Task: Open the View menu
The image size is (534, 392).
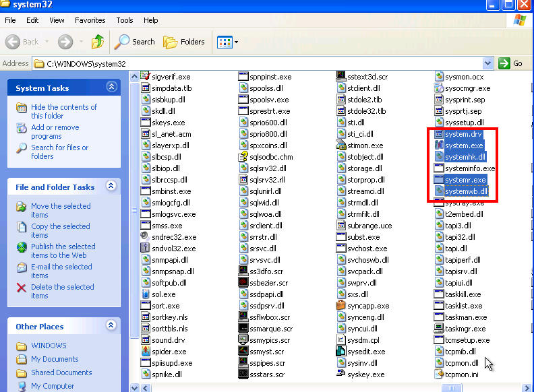Action: click(x=57, y=20)
